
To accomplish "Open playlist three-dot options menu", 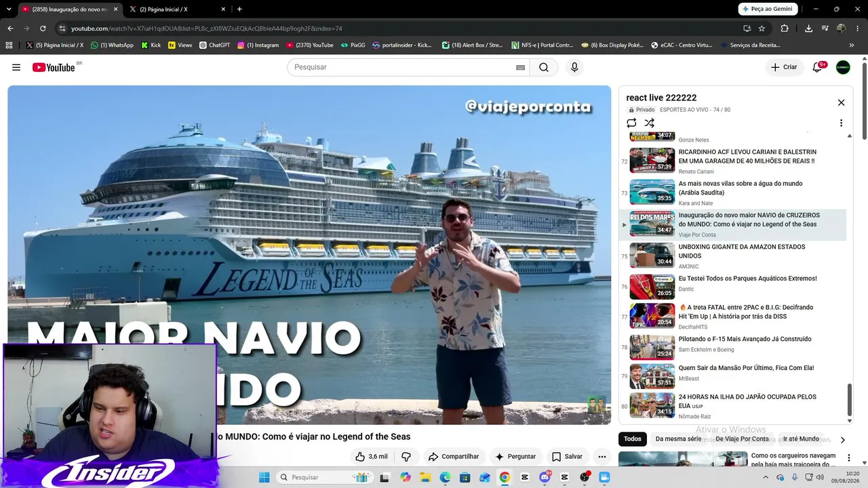I will (x=841, y=123).
